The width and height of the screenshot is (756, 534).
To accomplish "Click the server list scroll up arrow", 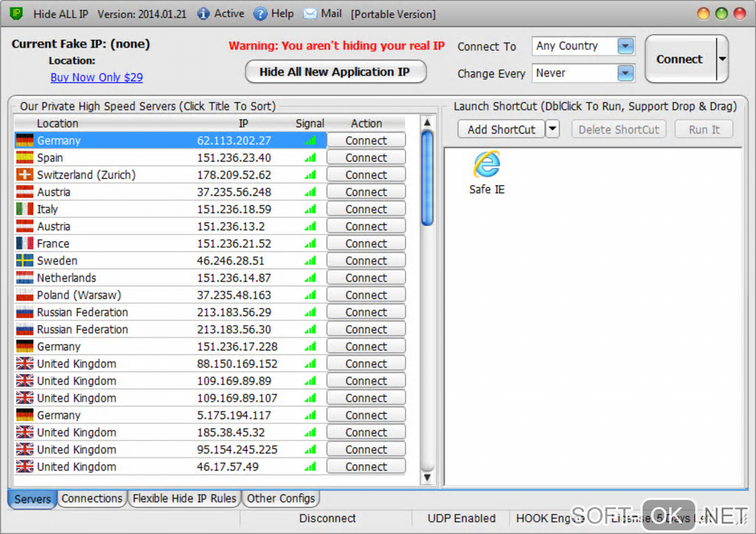I will 427,122.
